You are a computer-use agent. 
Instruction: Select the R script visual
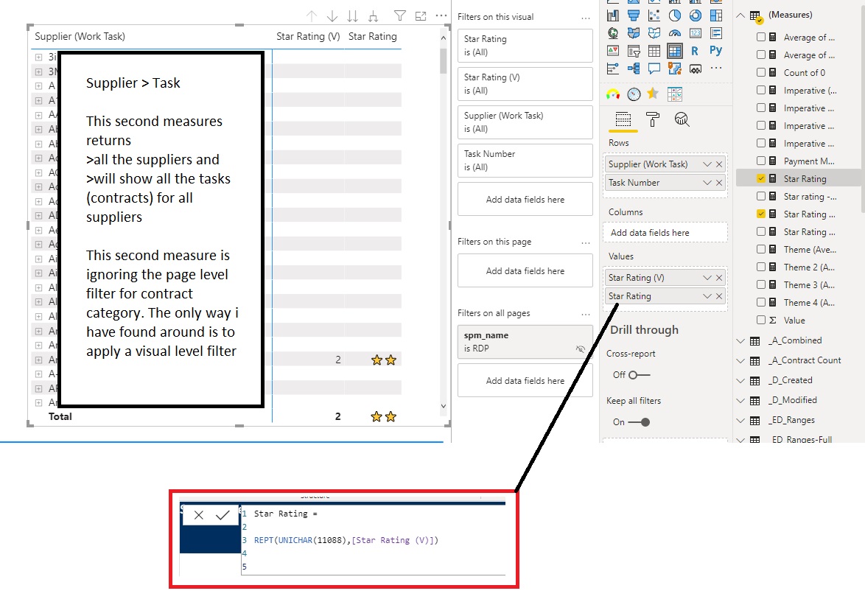[695, 51]
